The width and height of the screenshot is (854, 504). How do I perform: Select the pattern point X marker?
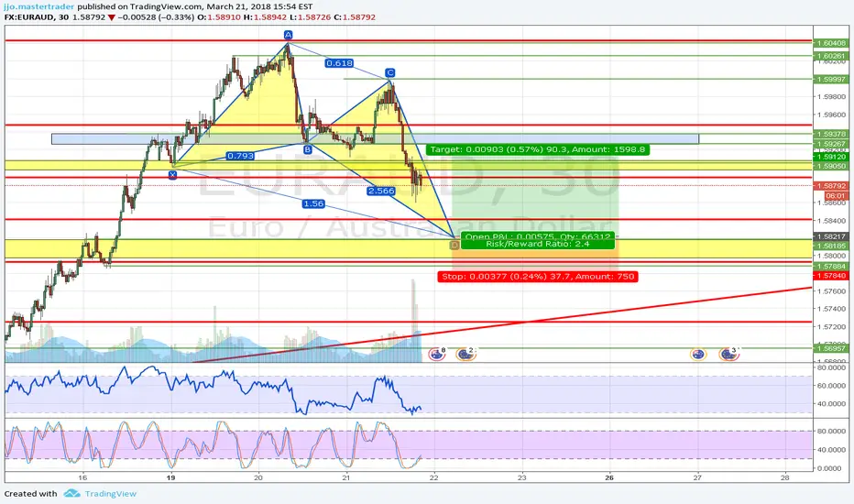(172, 175)
